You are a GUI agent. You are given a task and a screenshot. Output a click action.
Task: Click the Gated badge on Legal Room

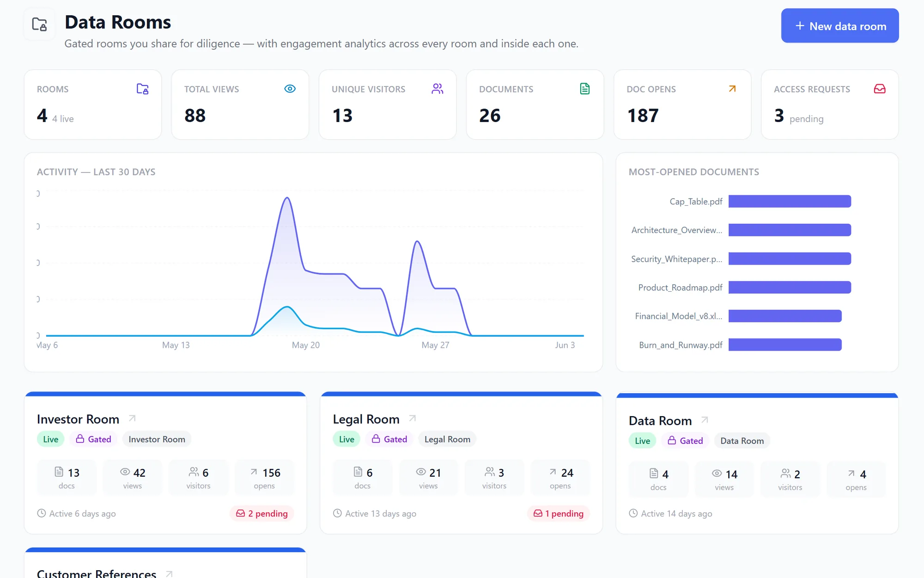[x=389, y=439]
